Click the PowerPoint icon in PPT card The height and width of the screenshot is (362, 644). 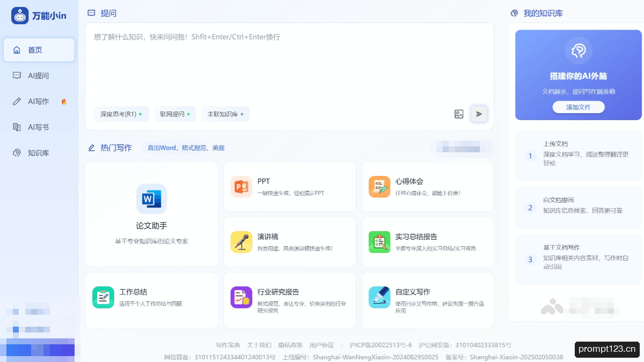click(241, 187)
